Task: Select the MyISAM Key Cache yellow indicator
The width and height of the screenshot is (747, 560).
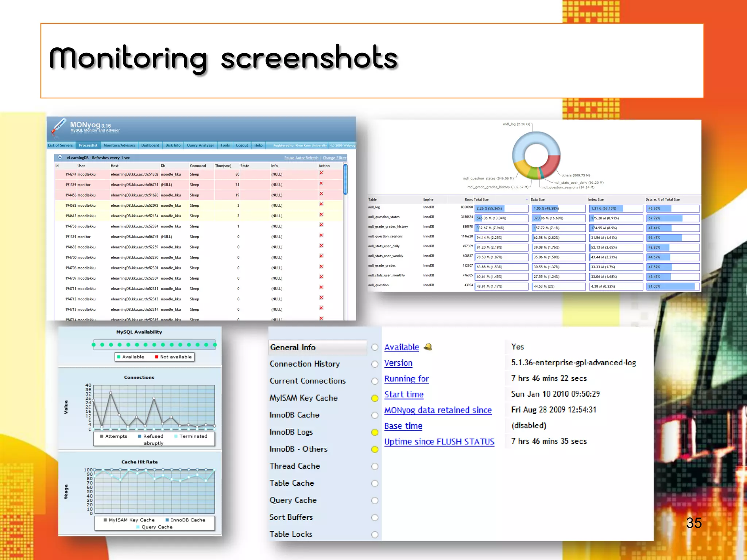Action: (375, 398)
